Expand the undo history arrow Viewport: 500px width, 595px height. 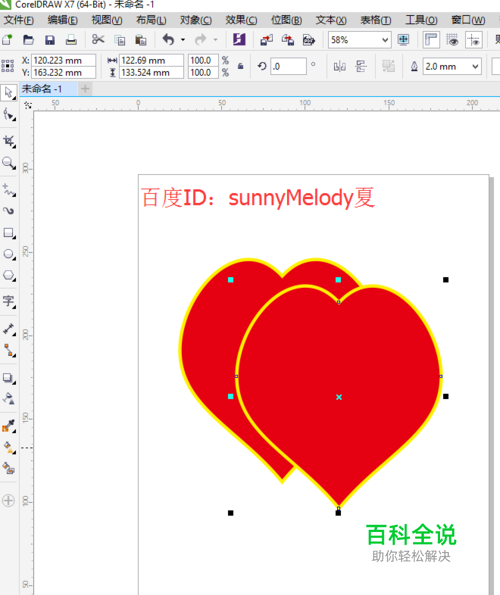183,39
